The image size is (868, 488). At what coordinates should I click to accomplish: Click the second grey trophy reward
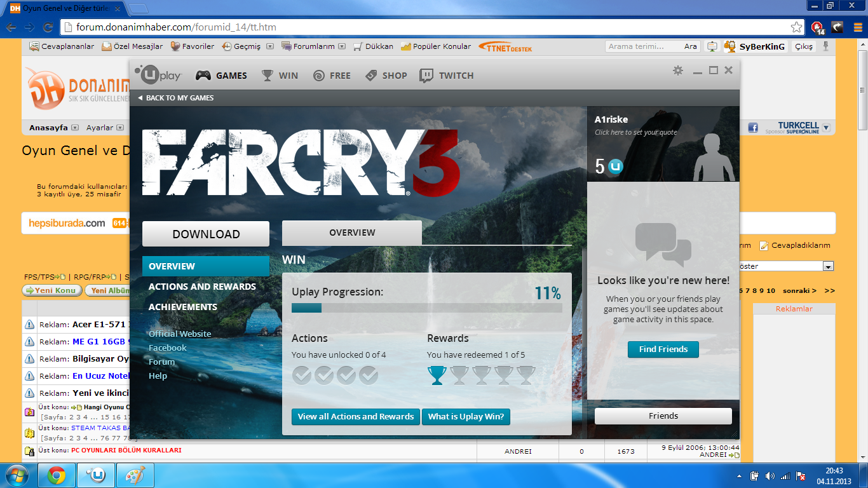pyautogui.click(x=482, y=376)
